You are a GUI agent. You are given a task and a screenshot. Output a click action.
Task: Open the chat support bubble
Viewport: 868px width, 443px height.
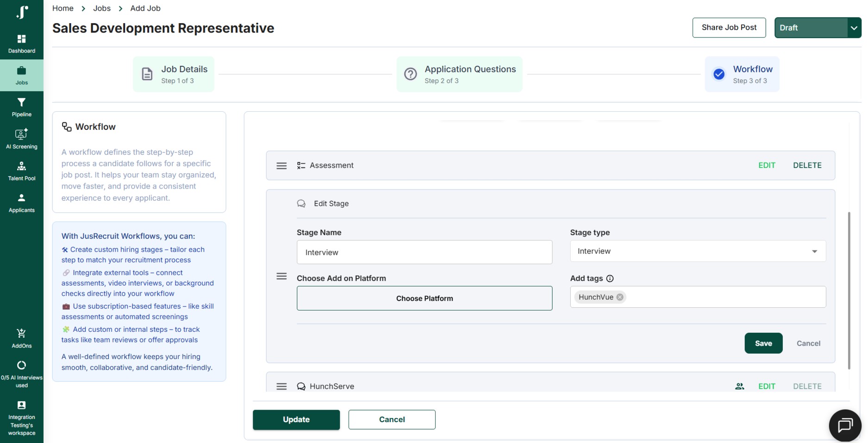tap(845, 424)
